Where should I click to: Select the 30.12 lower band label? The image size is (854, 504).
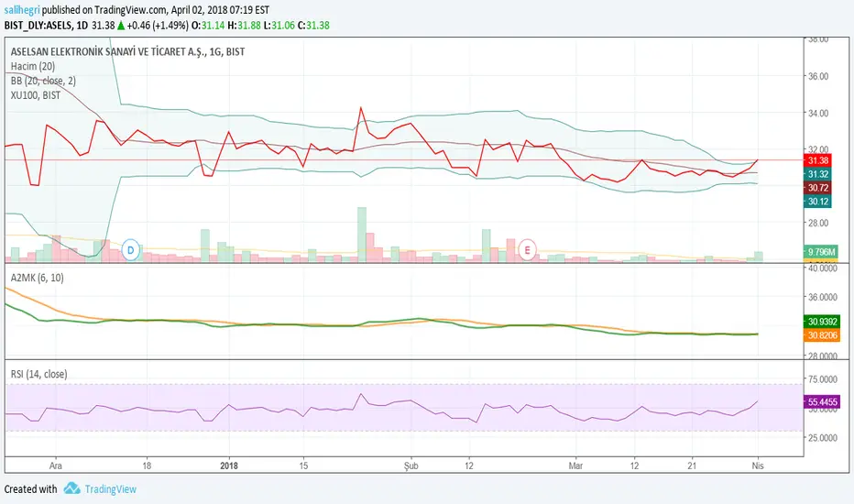817,201
